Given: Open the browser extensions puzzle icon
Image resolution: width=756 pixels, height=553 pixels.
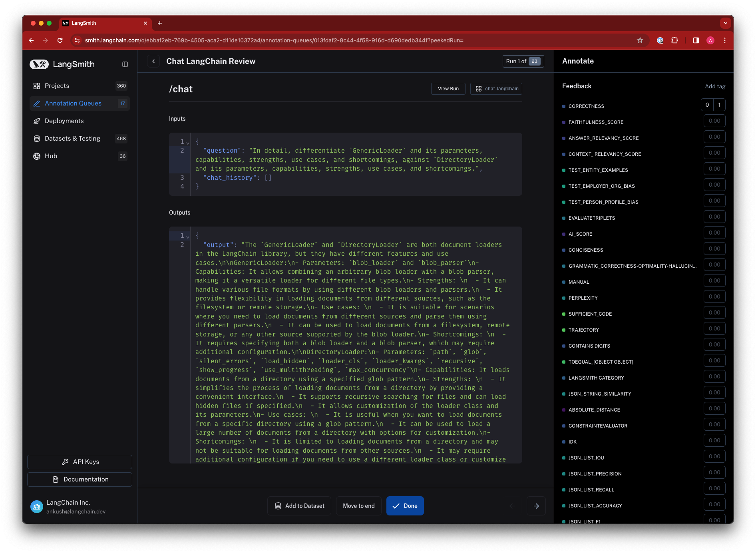Looking at the screenshot, I should [x=675, y=40].
